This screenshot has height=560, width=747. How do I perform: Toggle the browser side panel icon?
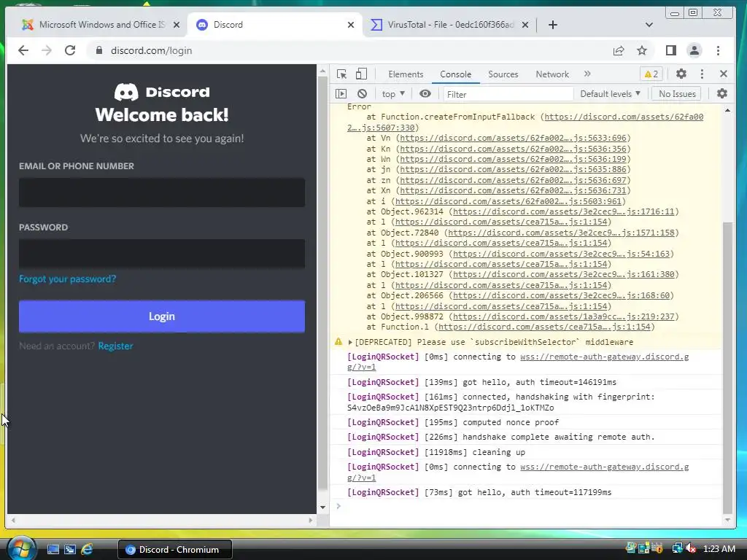tap(671, 50)
